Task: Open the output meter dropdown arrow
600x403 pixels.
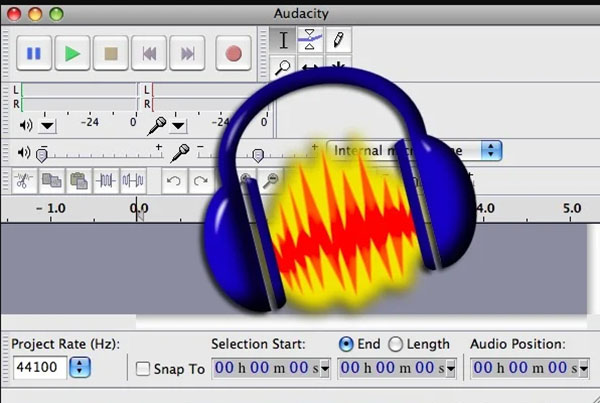Action: [x=47, y=126]
